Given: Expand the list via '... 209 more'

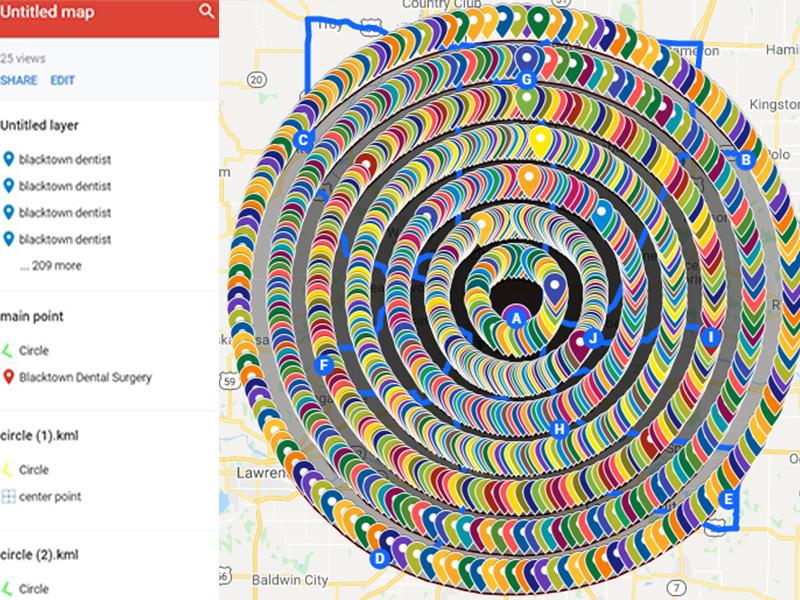Looking at the screenshot, I should (54, 265).
